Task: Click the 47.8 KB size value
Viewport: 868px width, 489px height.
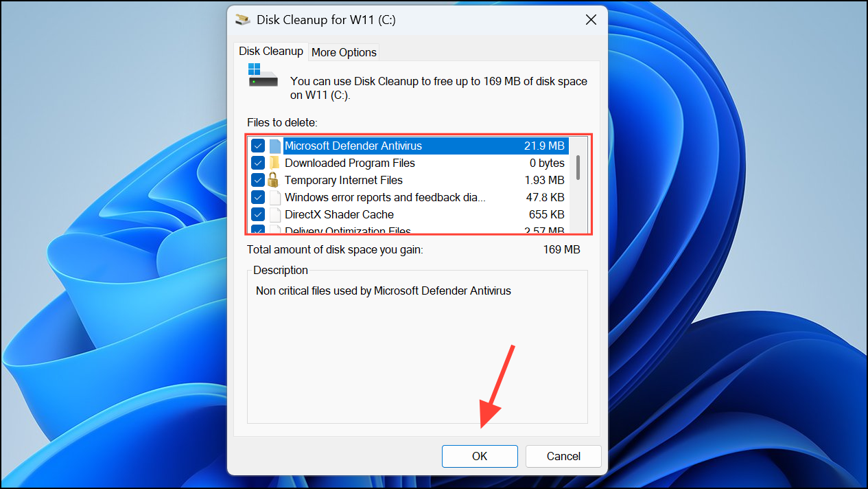Action: point(544,197)
